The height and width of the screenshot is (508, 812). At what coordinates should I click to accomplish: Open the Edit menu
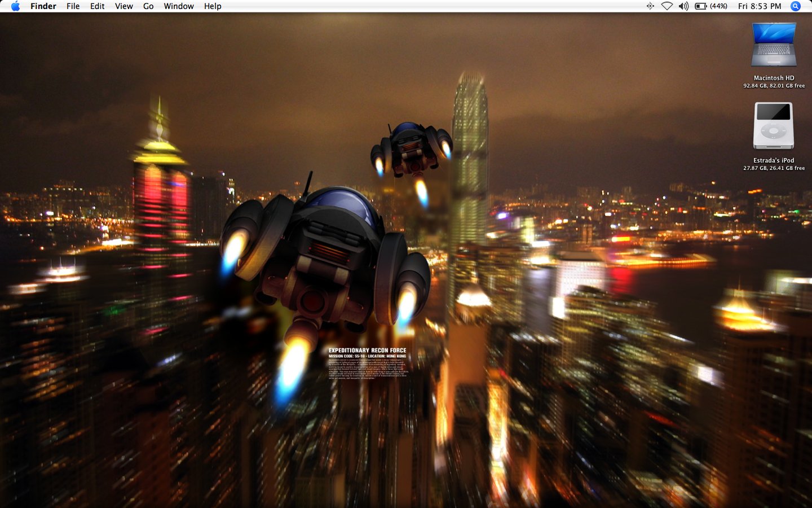point(98,6)
